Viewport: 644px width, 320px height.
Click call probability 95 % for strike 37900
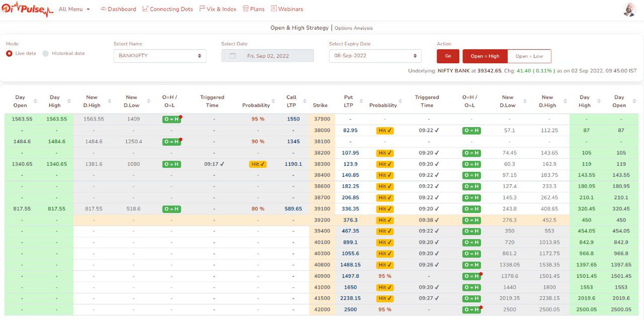click(258, 119)
